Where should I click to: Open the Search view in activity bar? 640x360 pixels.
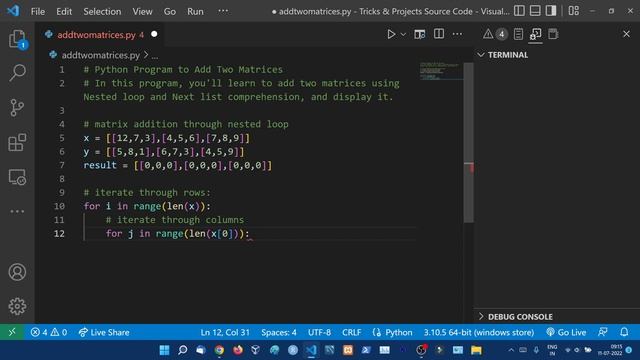17,73
